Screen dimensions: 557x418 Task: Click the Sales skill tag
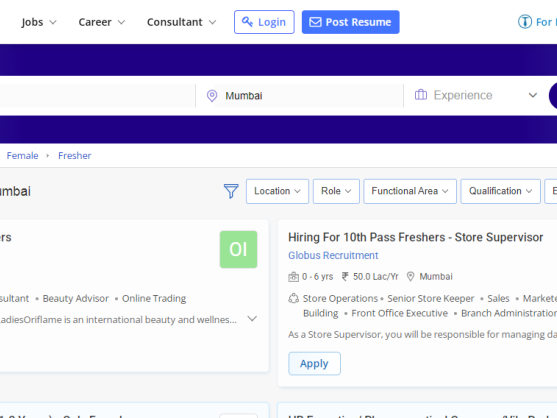tap(498, 298)
